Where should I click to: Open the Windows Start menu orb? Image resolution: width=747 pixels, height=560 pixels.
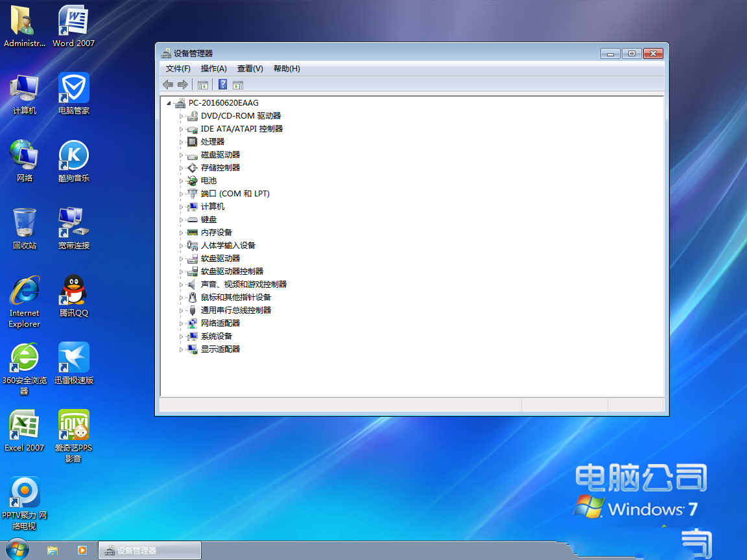click(18, 549)
